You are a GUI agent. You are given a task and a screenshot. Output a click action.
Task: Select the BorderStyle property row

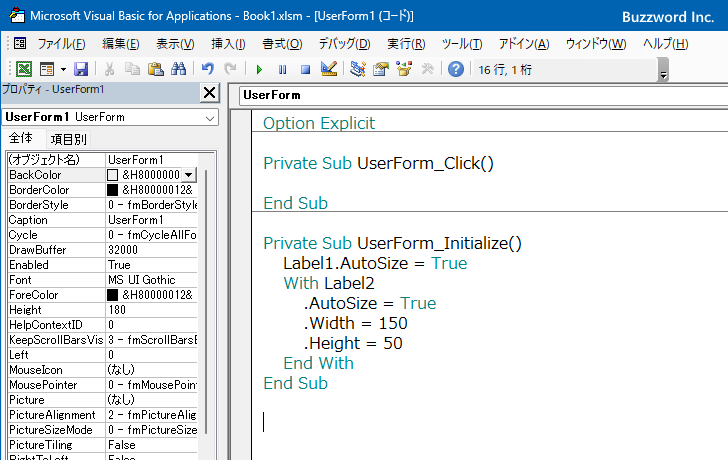point(103,205)
